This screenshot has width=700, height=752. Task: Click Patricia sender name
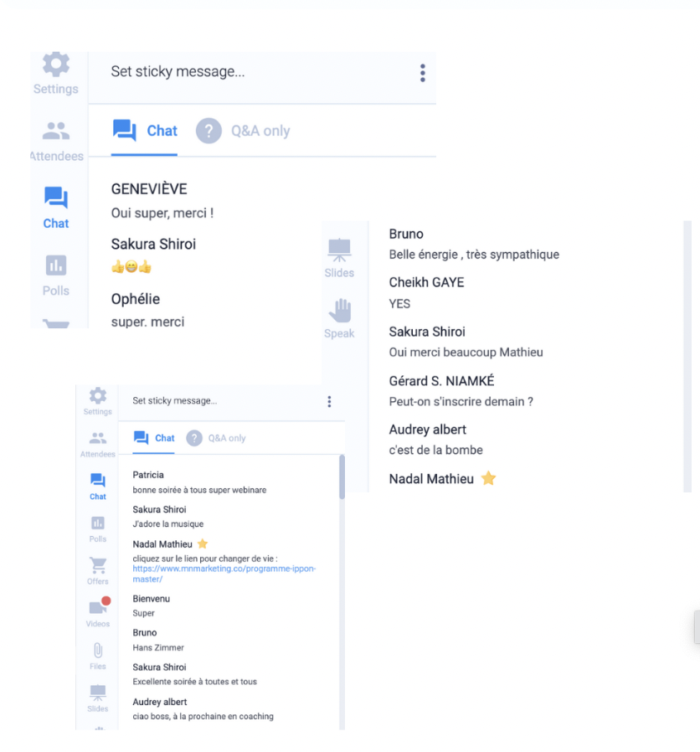pos(148,475)
